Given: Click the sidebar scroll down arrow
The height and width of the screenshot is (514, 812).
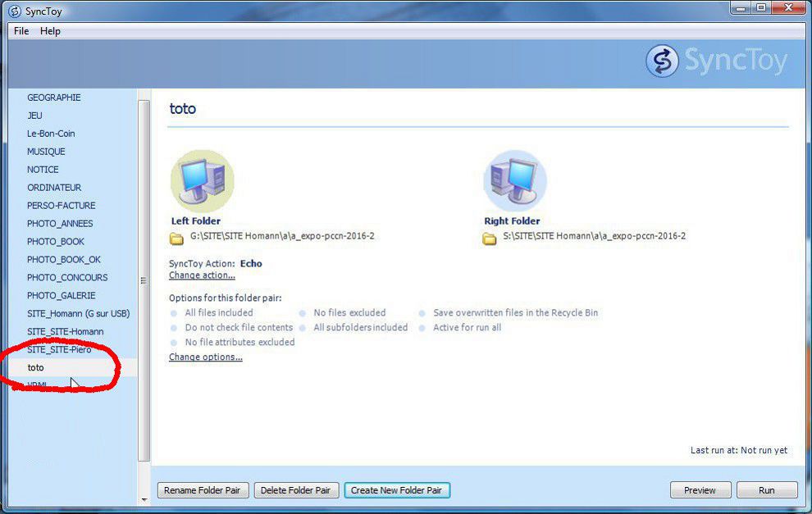Looking at the screenshot, I should [144, 500].
